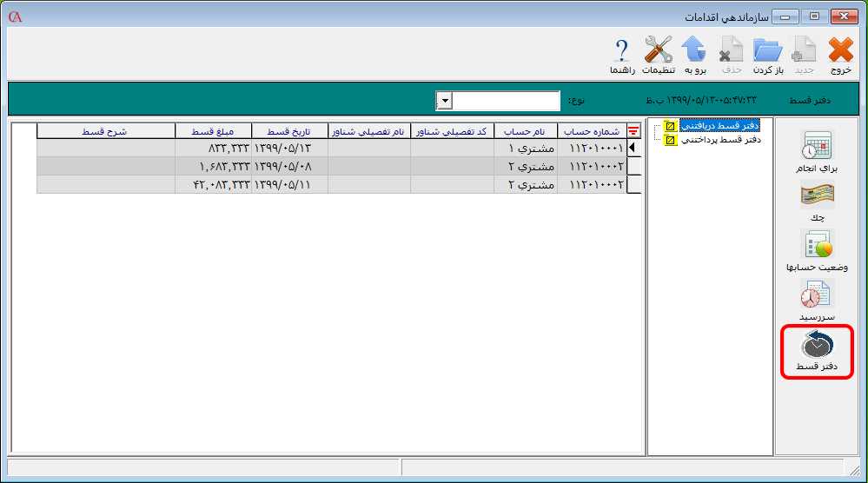Viewport: 868px width, 483px height.
Task: Sort by تاریخ قسط column header
Action: point(288,131)
